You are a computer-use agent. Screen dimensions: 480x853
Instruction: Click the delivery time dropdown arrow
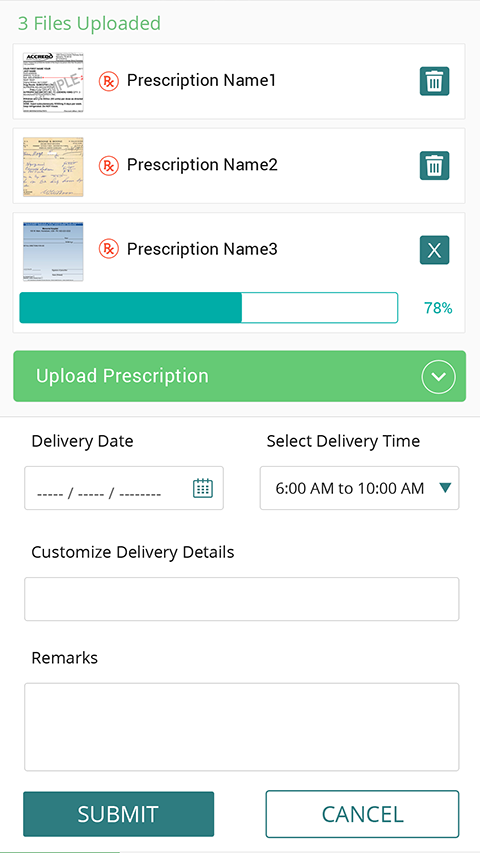pos(445,489)
